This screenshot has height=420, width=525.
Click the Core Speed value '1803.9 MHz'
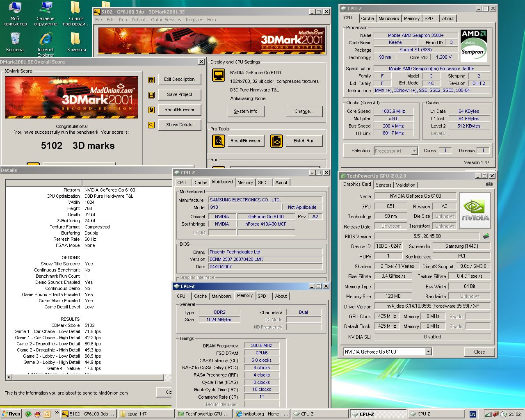point(393,111)
